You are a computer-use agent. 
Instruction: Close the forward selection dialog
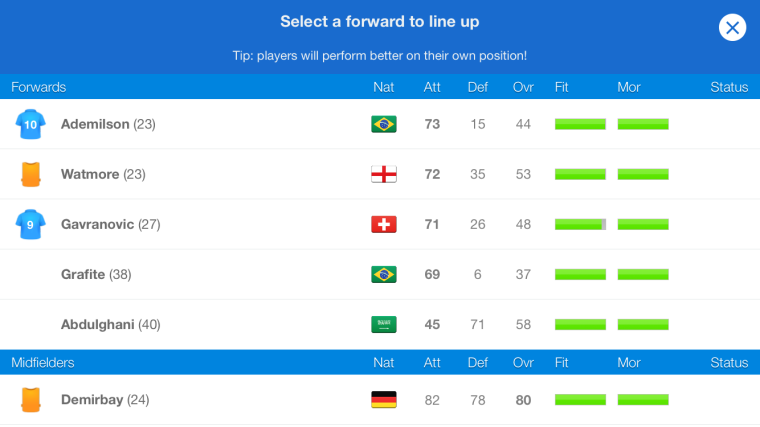732,28
